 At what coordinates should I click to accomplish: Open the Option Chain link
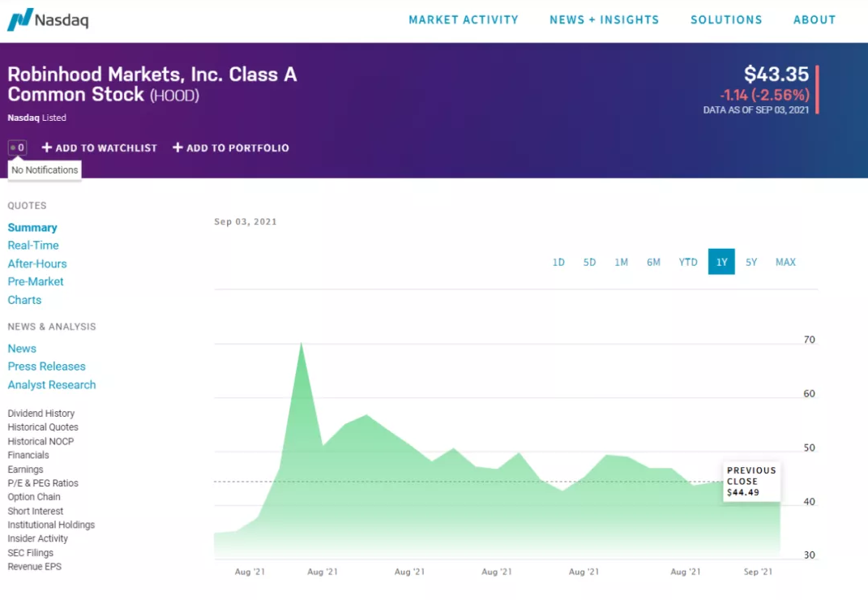tap(34, 497)
